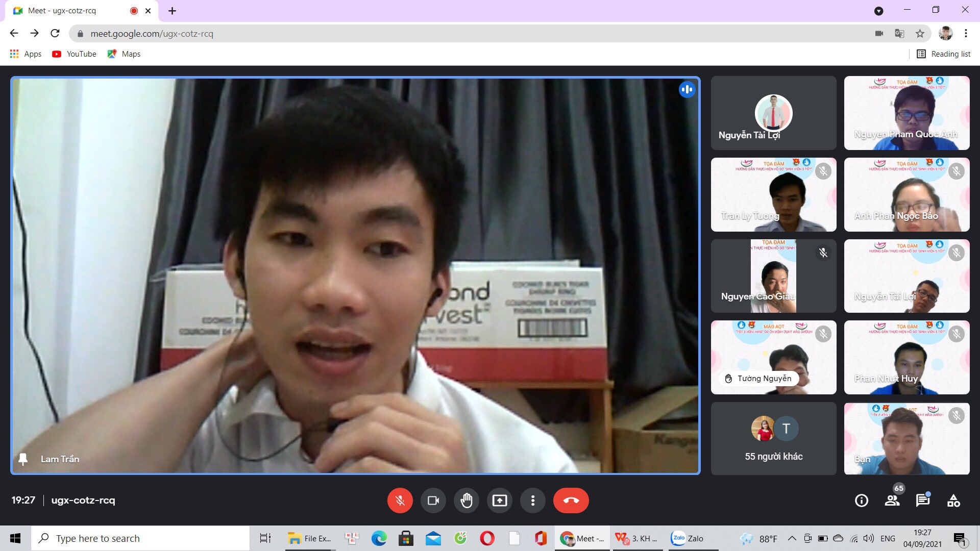Screen dimensions: 980x551
Task: Select Anh Phan Ngọc Bảo video tile
Action: [906, 194]
